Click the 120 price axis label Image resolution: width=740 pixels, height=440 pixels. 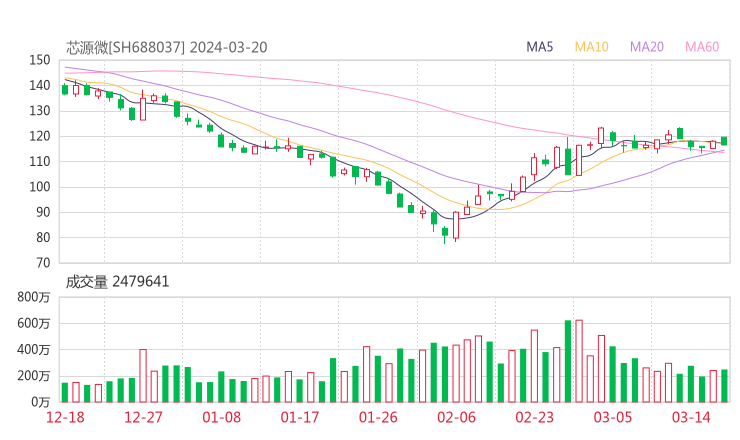40,136
